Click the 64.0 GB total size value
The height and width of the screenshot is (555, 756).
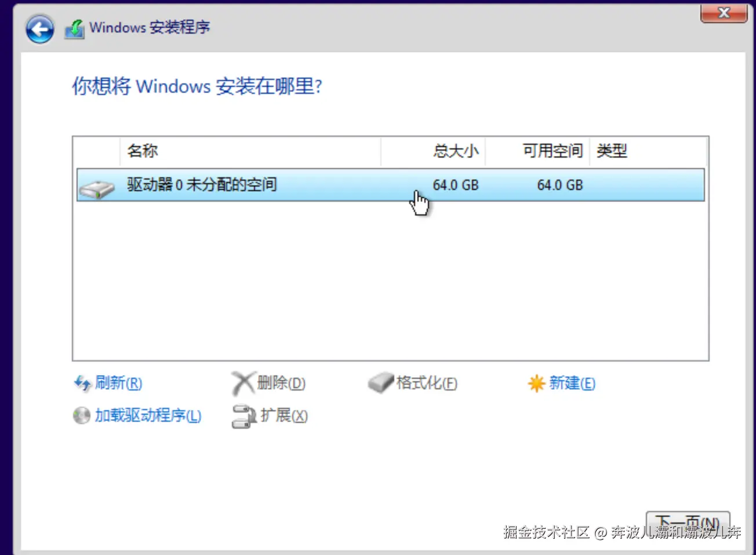(456, 185)
